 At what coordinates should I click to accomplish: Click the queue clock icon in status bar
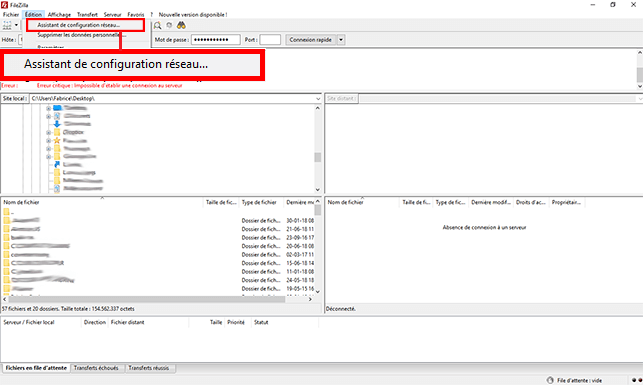550,380
